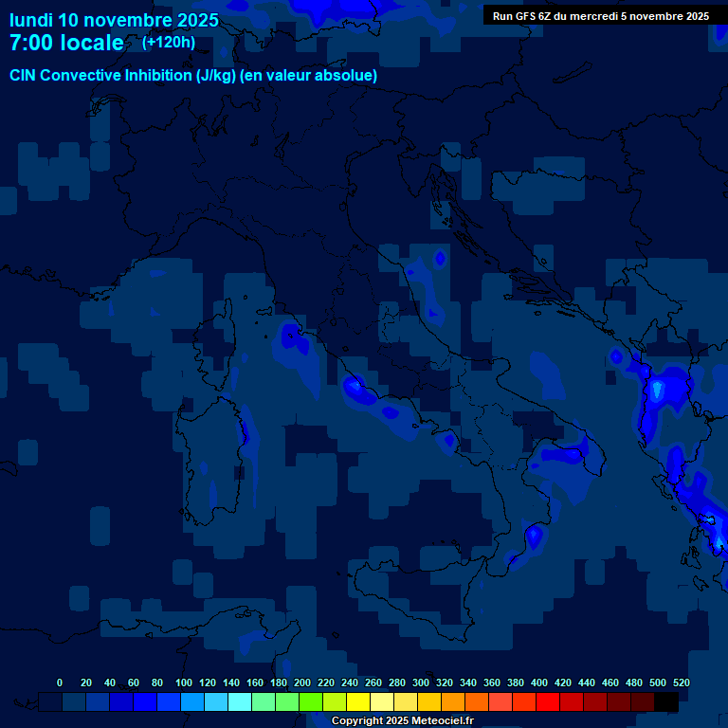Select the black swatch at legend's end
This screenshot has height=728, width=728.
666,701
